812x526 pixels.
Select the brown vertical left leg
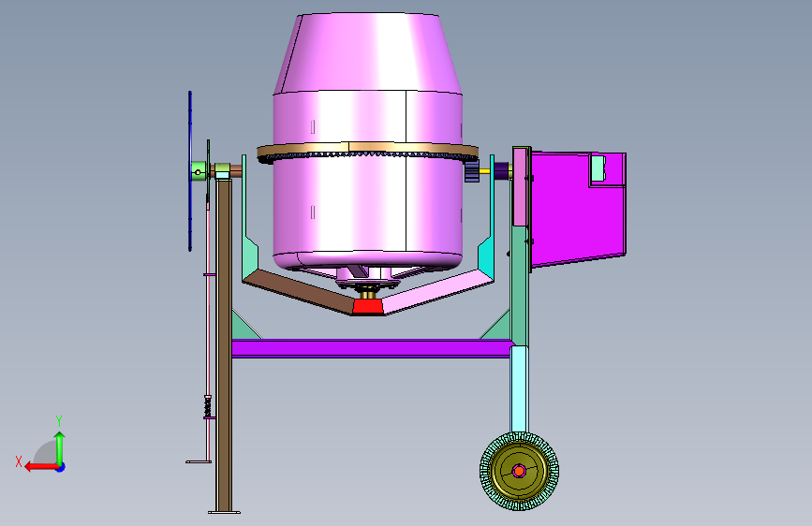(224, 344)
